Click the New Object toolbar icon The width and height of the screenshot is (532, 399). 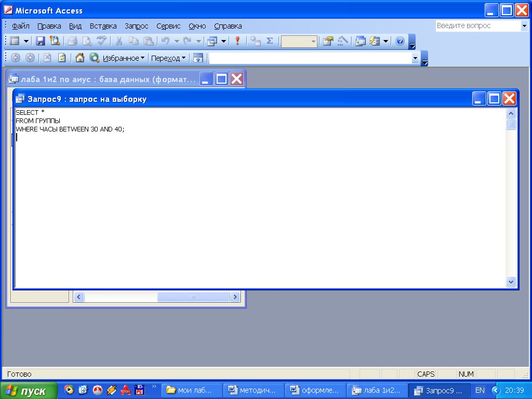pyautogui.click(x=375, y=42)
